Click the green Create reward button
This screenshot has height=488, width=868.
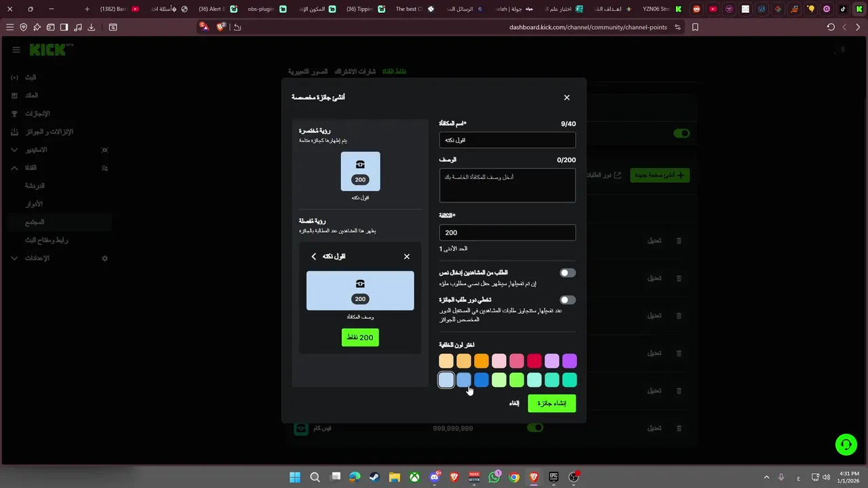click(x=551, y=403)
